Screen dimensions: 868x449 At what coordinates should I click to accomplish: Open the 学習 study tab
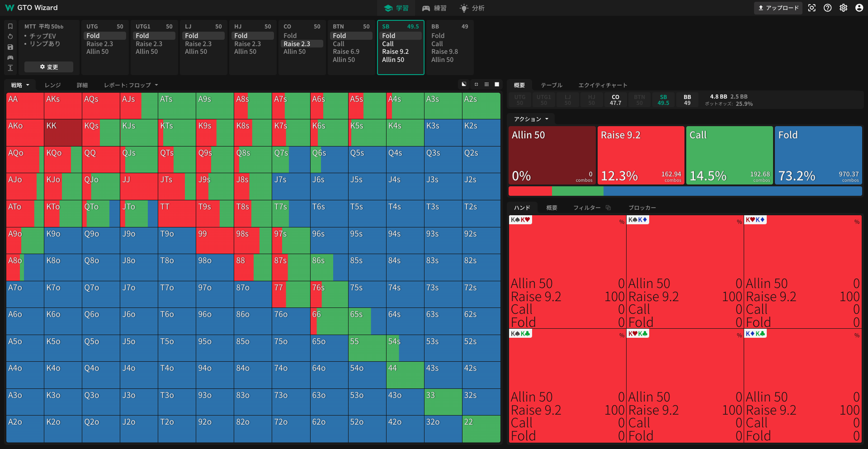pos(396,8)
